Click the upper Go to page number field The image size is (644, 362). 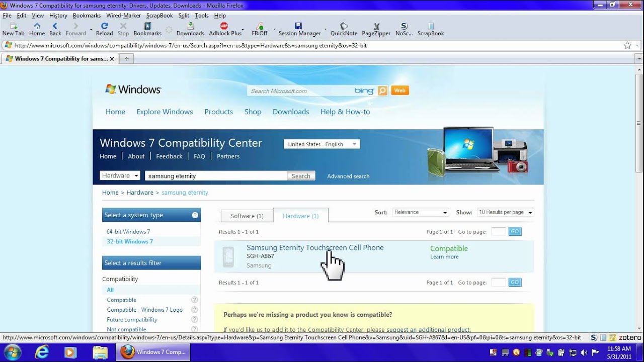pos(498,231)
